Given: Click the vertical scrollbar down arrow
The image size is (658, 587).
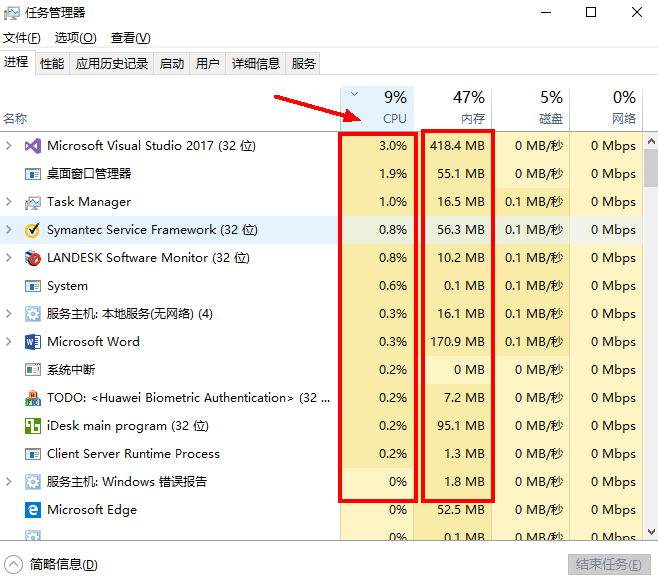Looking at the screenshot, I should pos(650,533).
